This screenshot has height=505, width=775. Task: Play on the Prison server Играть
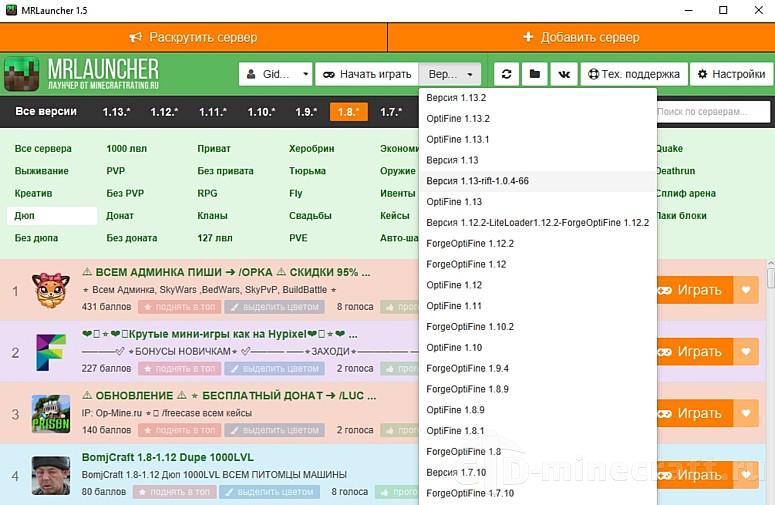coord(695,414)
